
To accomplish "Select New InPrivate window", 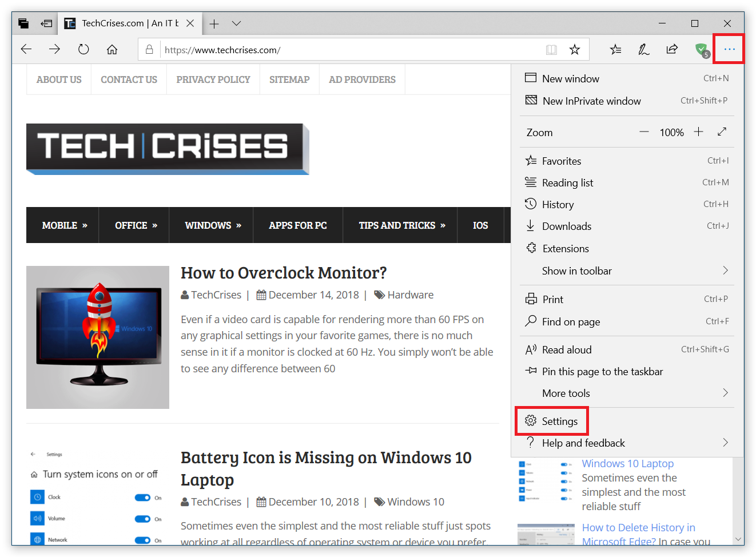I will 627,101.
